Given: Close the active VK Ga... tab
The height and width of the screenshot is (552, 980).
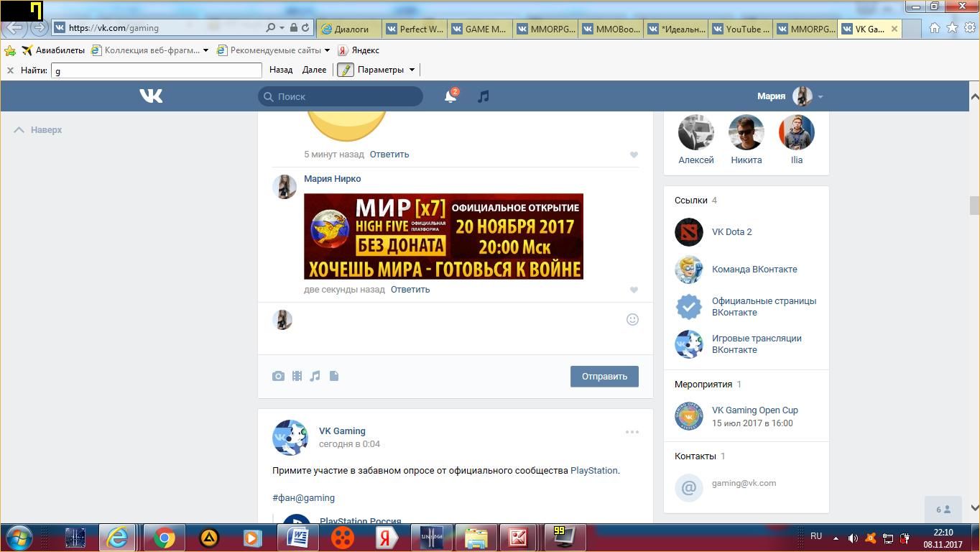Looking at the screenshot, I should (x=894, y=29).
